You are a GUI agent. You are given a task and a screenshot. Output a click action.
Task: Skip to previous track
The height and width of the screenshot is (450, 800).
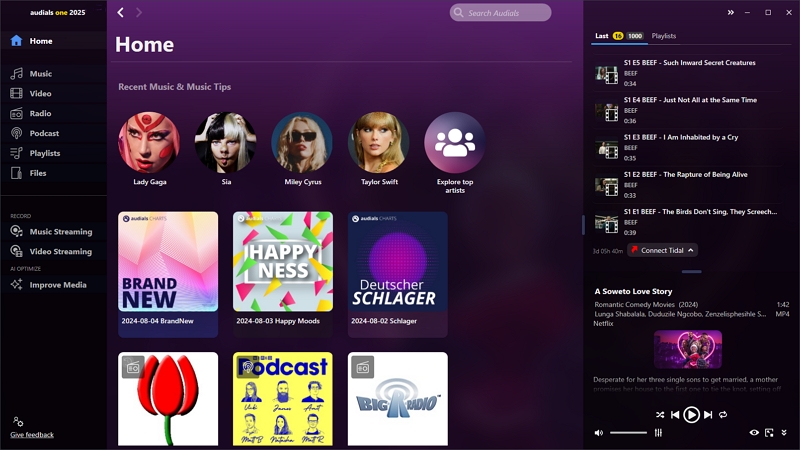pos(674,415)
